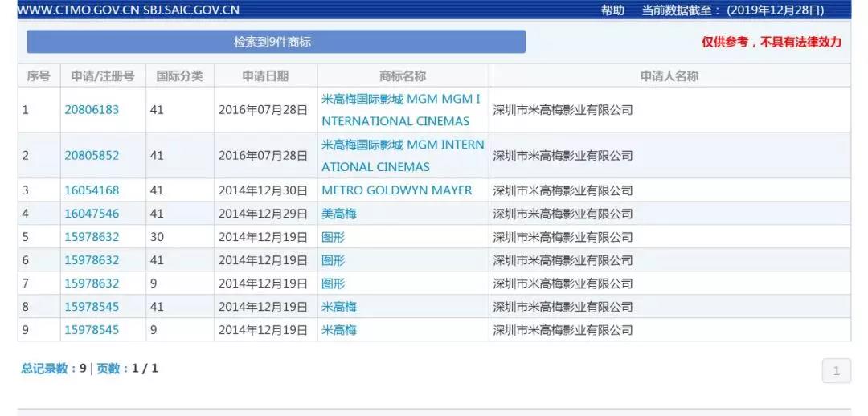Click applicant 深圳市米高梅影业有限公司 in row 3
Image resolution: width=868 pixels, height=416 pixels.
click(563, 190)
